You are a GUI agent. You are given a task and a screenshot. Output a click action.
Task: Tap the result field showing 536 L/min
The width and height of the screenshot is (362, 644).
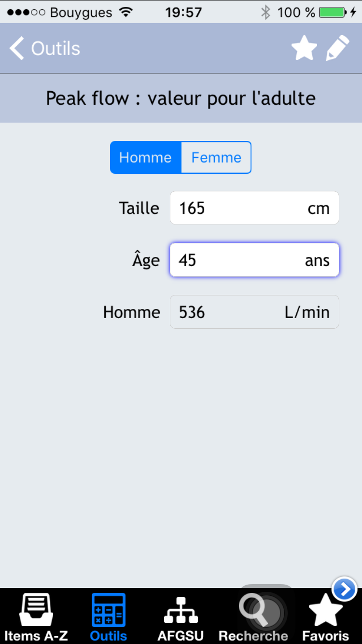pyautogui.click(x=254, y=312)
